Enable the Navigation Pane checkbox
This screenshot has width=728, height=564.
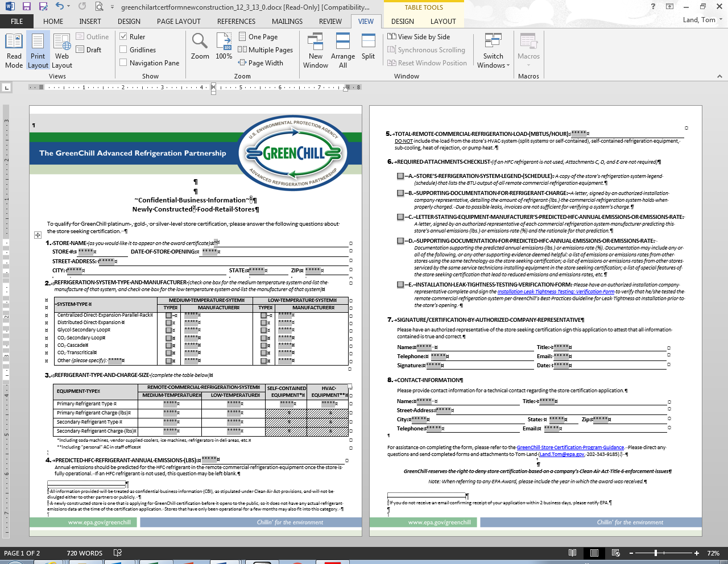[123, 63]
